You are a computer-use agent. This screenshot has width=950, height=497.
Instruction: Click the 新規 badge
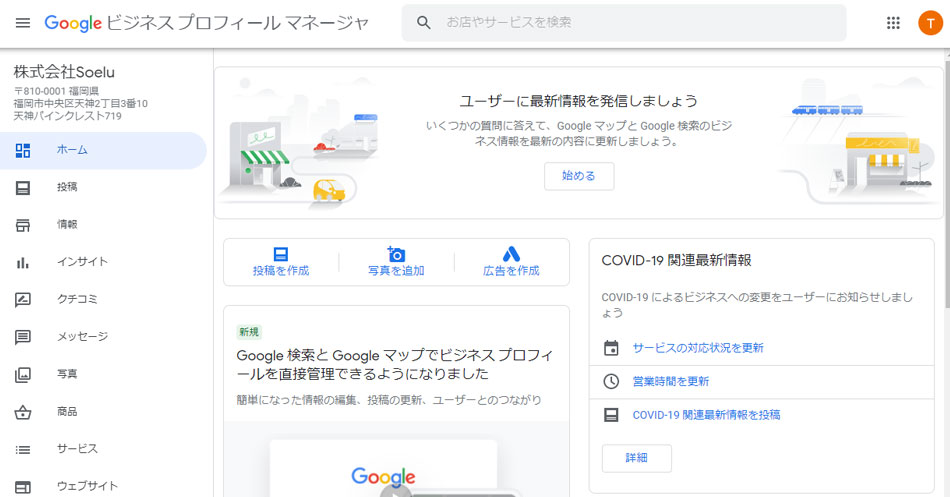(x=248, y=332)
